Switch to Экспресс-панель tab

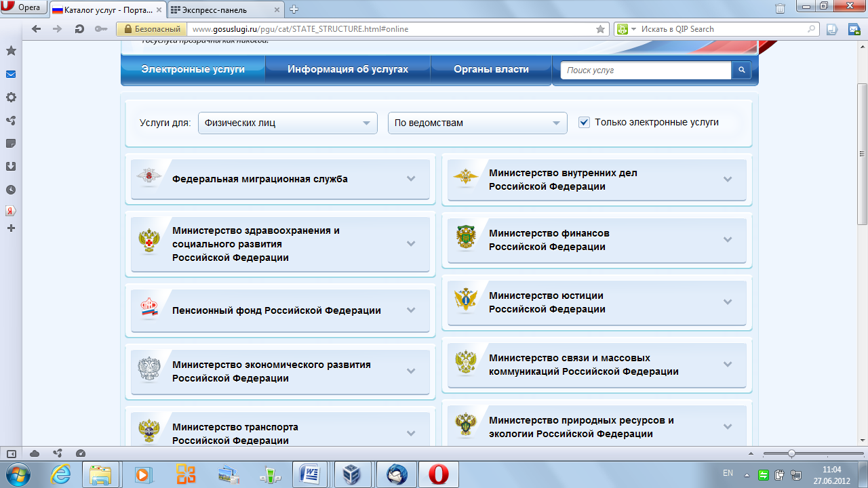pos(226,9)
